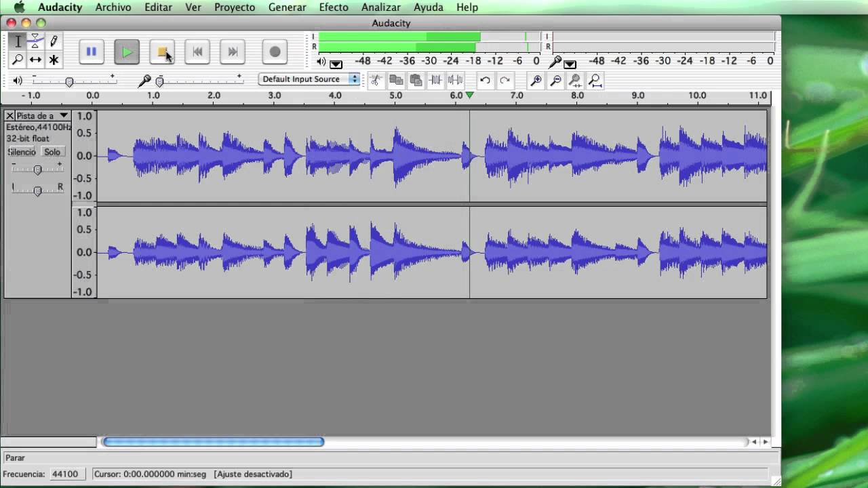Click the Cut scissors icon
868x488 pixels.
pyautogui.click(x=376, y=81)
